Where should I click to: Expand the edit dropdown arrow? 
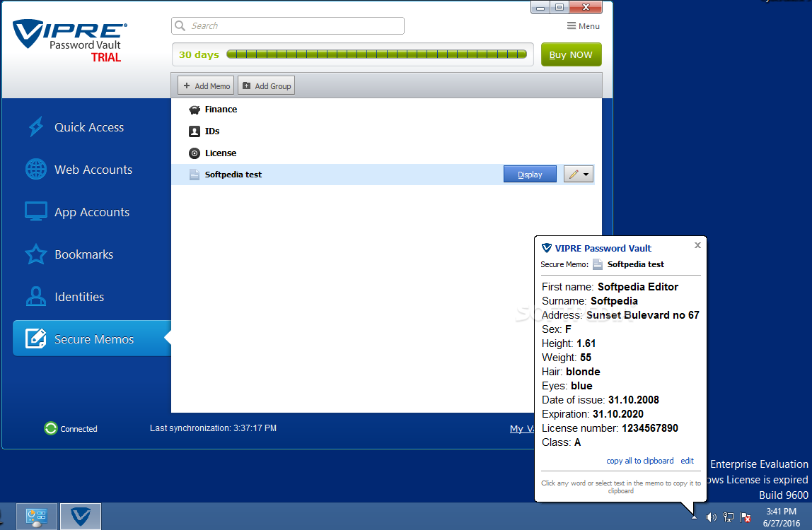click(x=586, y=175)
